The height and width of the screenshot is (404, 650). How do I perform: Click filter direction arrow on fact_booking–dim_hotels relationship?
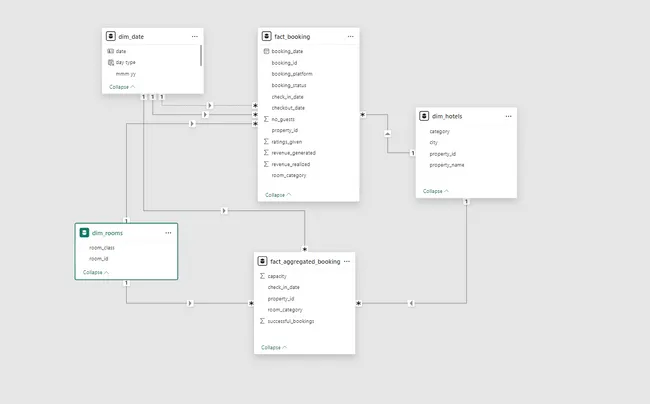coord(387,134)
